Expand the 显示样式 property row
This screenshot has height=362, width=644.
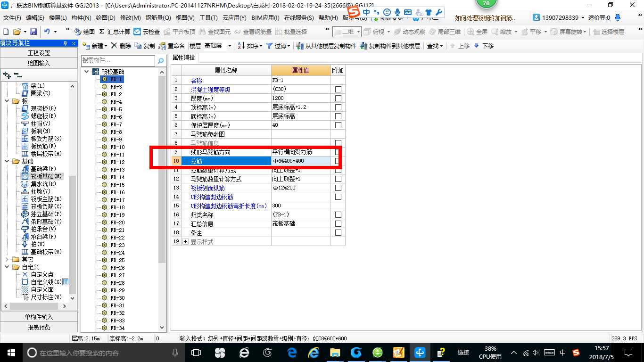click(x=185, y=242)
